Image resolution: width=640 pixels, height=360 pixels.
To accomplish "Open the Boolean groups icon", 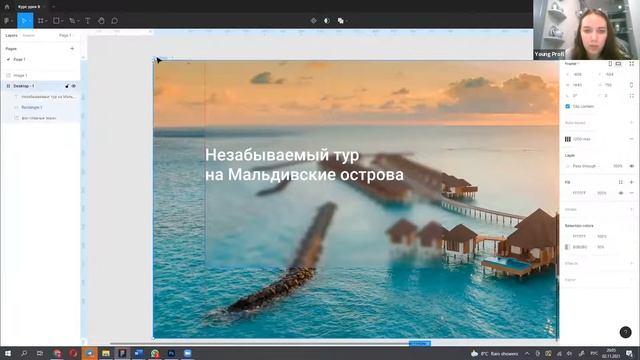I will click(x=340, y=20).
